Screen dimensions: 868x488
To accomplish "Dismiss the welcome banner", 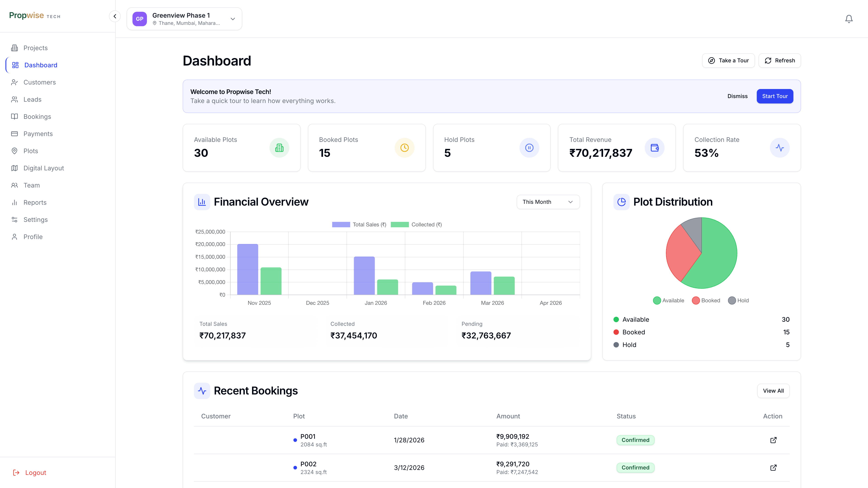I will (737, 96).
